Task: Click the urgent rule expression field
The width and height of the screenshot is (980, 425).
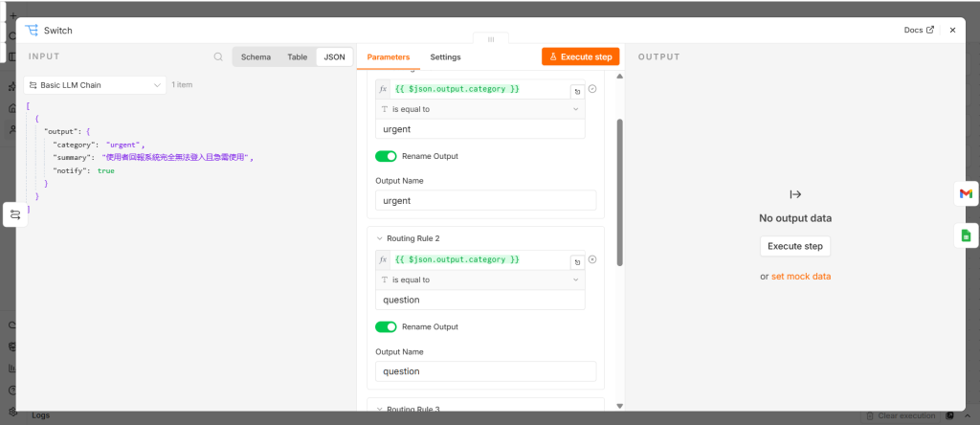Action: point(480,89)
